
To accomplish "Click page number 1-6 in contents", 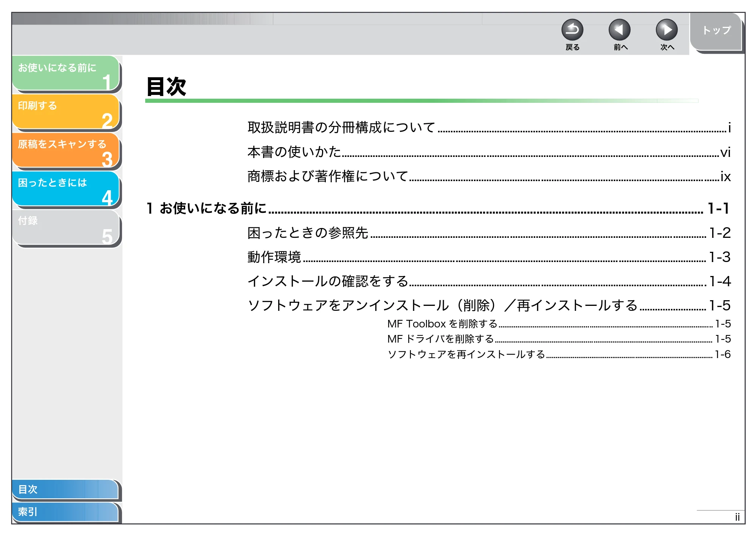I will tap(723, 354).
